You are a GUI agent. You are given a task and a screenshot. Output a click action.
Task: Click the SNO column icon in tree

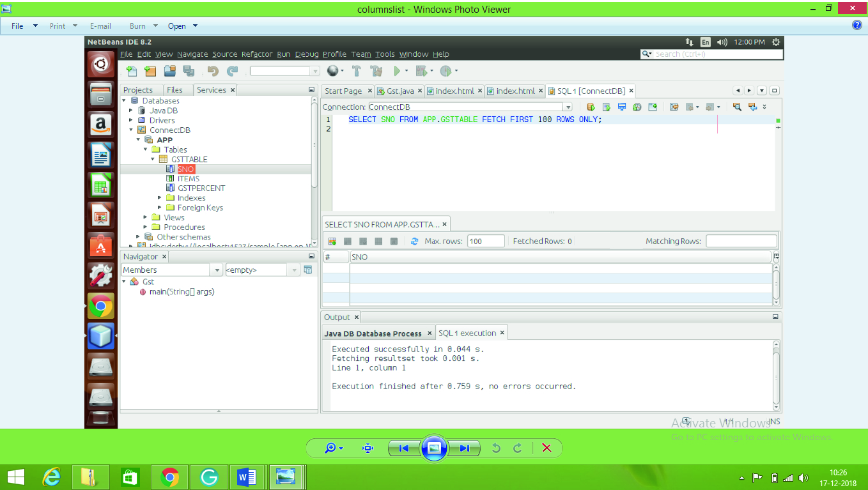(x=170, y=169)
